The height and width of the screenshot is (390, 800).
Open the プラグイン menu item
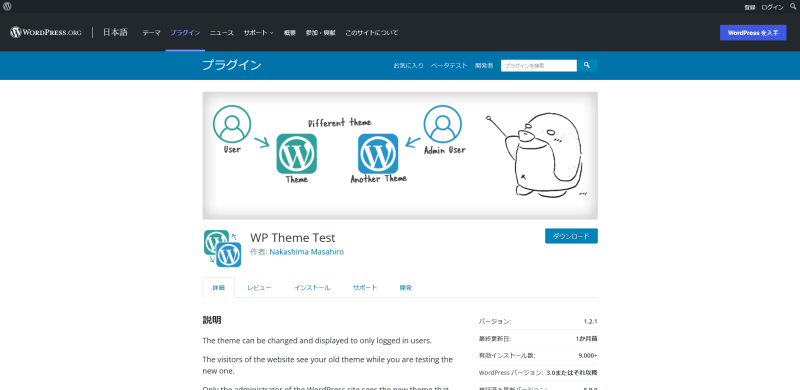185,33
